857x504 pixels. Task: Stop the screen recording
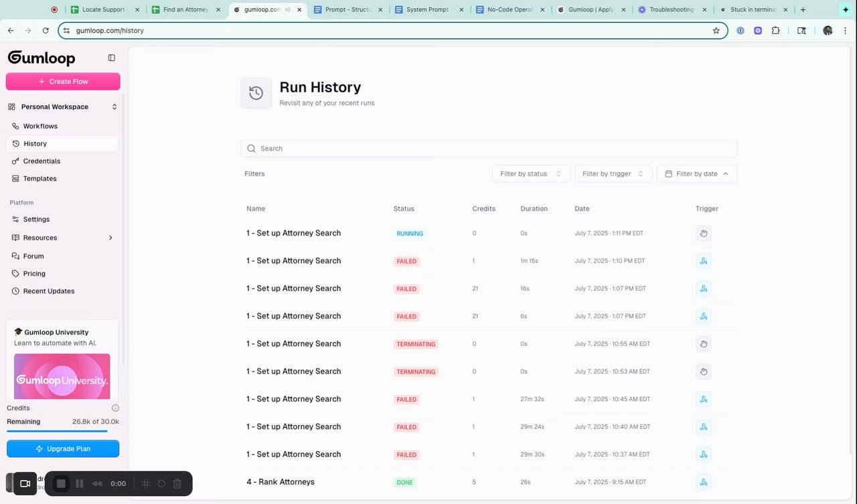click(x=61, y=483)
